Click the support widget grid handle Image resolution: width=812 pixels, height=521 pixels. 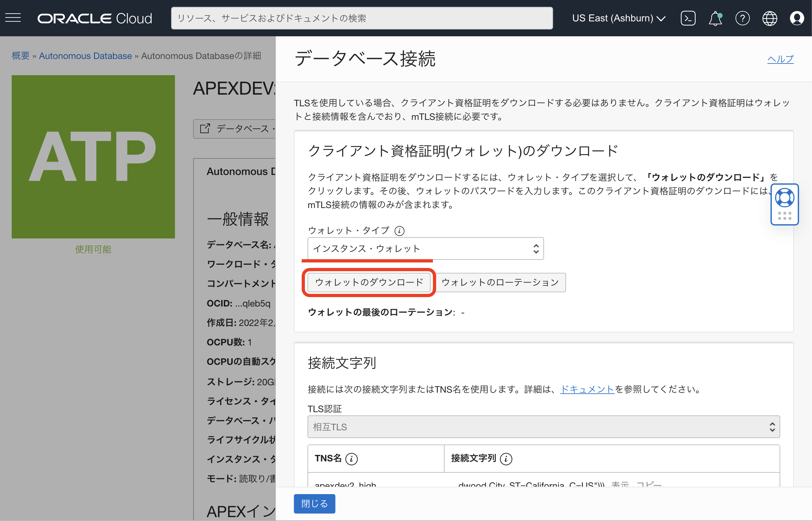(784, 216)
